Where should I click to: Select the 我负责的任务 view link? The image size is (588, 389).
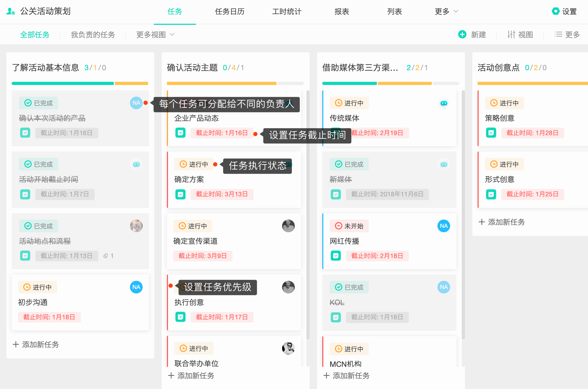[x=93, y=35]
